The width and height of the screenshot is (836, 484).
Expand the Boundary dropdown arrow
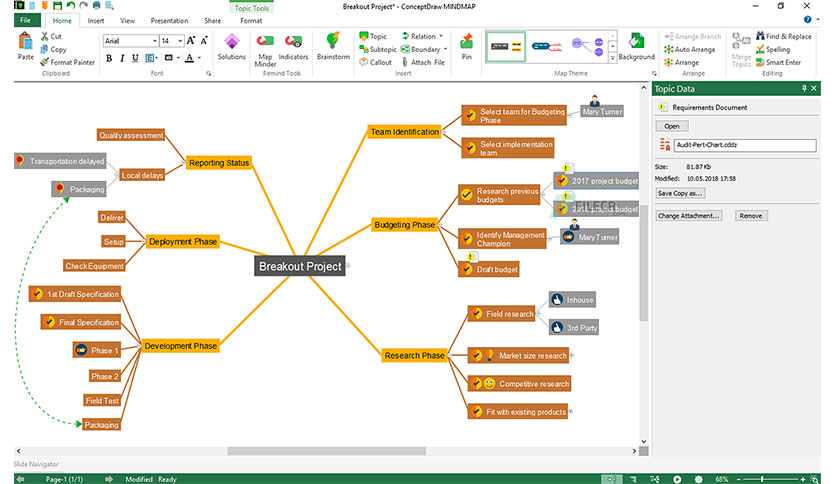pos(445,49)
